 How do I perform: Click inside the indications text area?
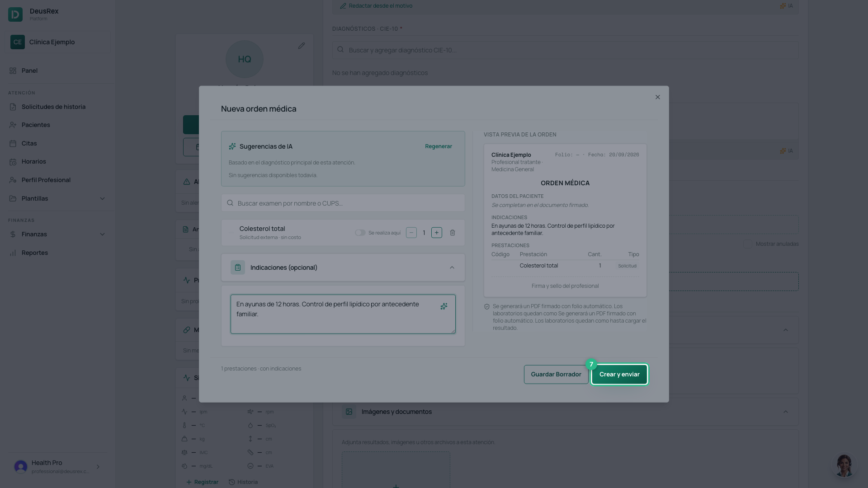(343, 314)
